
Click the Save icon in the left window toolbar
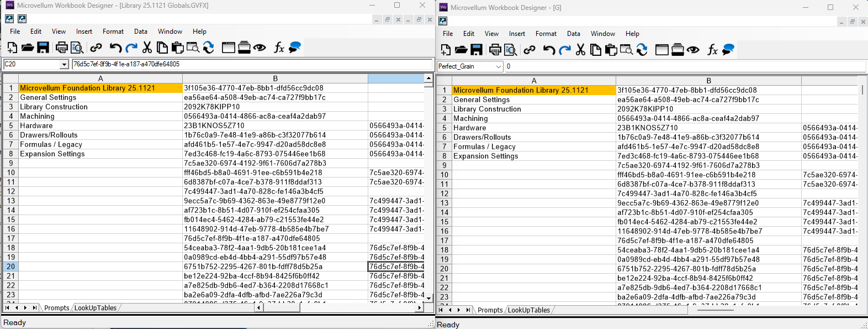(x=43, y=48)
